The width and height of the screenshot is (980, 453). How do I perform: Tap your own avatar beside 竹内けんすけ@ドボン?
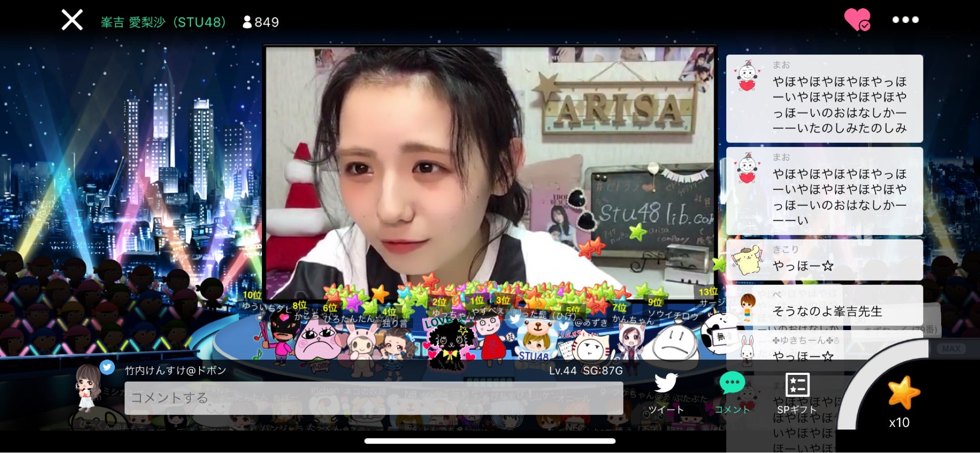click(x=89, y=389)
